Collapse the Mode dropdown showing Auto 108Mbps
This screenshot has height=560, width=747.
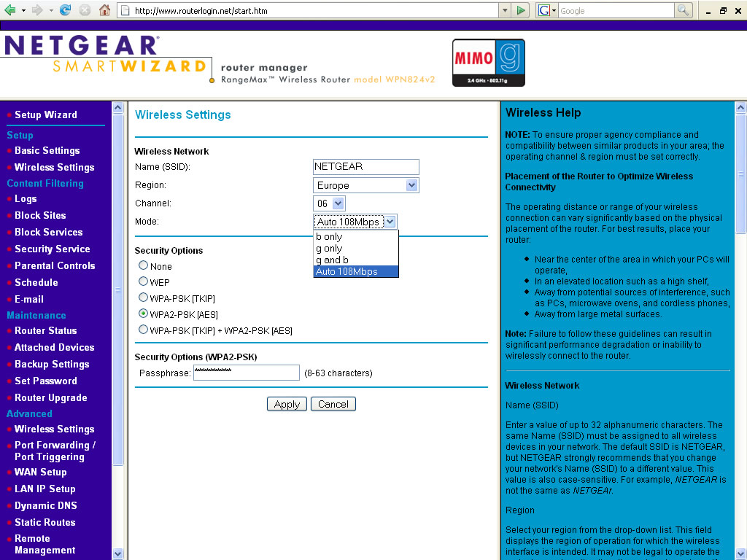point(355,222)
